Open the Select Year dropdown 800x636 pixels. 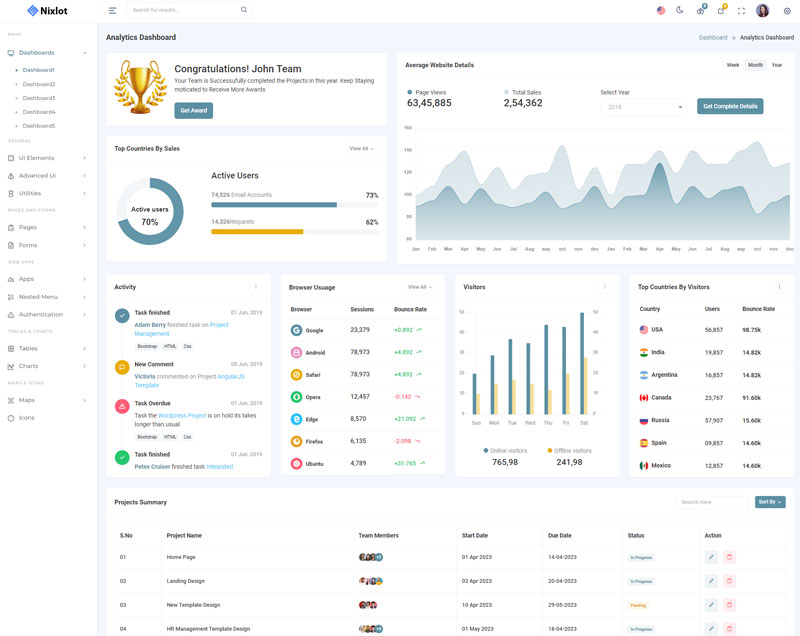643,106
